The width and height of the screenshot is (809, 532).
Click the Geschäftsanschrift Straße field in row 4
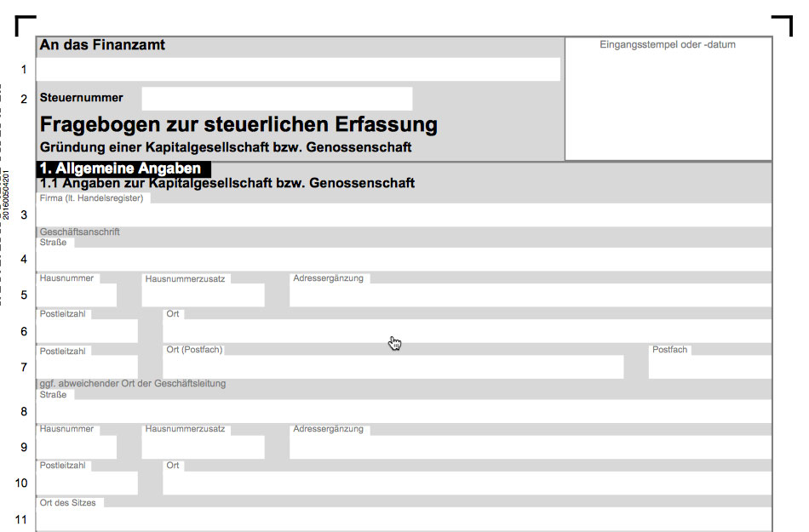(404, 260)
